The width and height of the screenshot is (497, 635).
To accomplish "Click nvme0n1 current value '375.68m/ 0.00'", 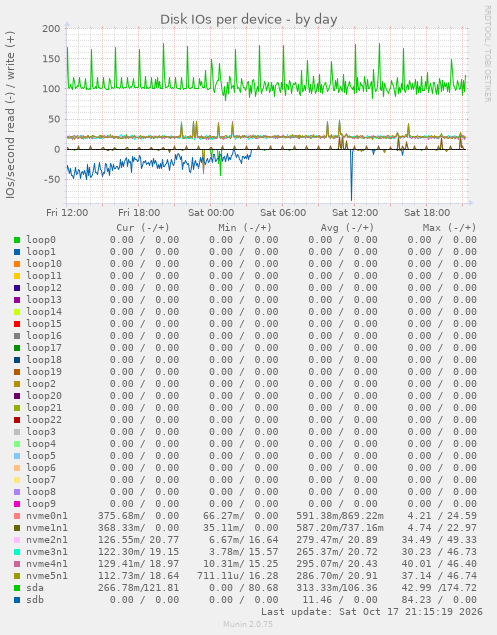I will coord(138,516).
